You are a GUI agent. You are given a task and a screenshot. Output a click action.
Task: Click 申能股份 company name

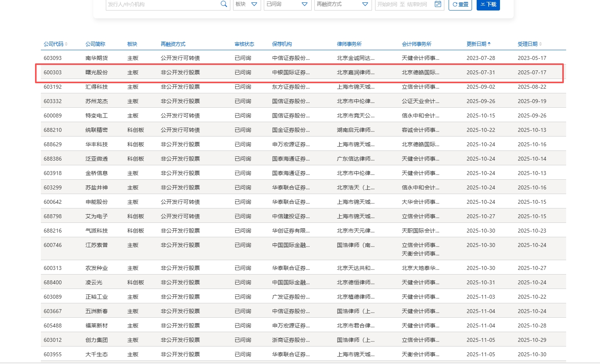tap(96, 202)
